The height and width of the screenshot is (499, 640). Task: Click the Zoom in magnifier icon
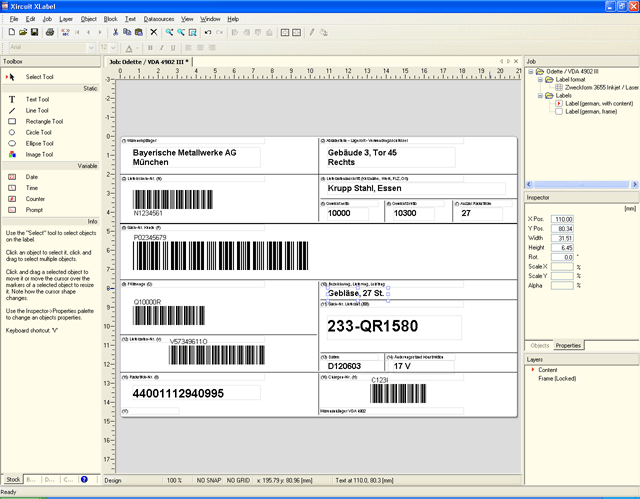pyautogui.click(x=169, y=32)
